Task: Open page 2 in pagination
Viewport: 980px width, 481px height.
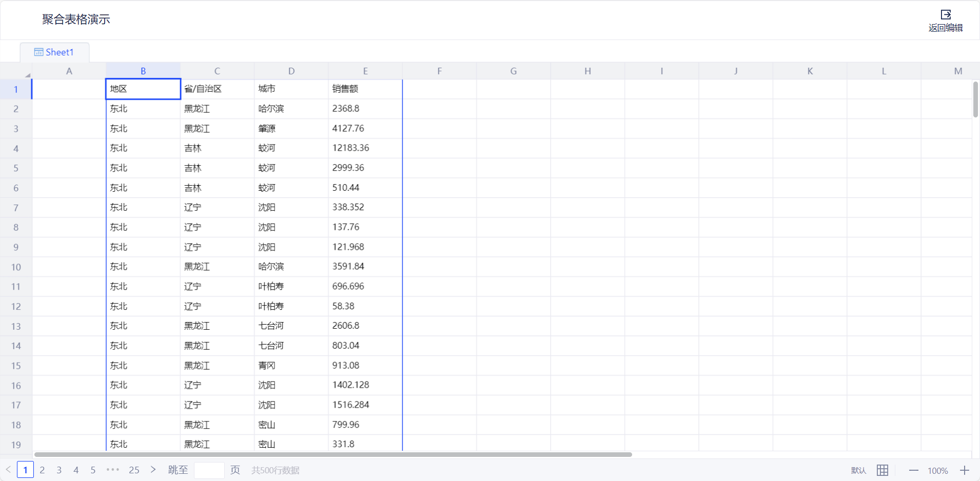Action: [42, 470]
